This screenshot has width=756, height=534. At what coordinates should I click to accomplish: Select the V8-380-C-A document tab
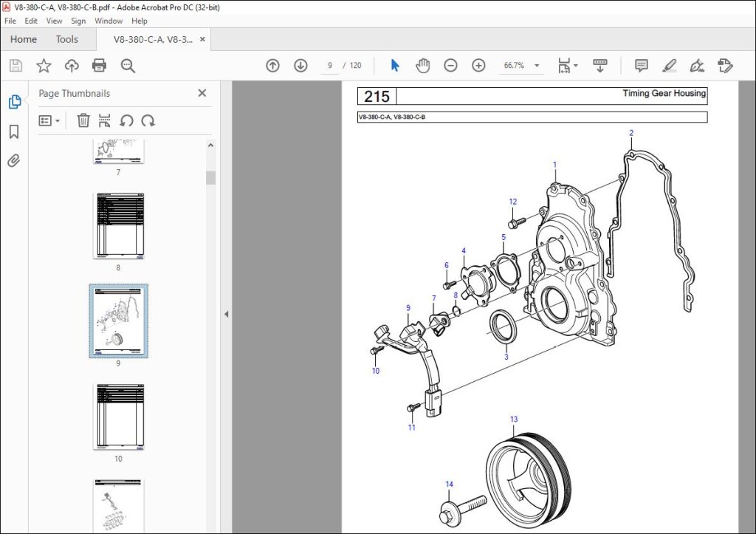(x=153, y=40)
